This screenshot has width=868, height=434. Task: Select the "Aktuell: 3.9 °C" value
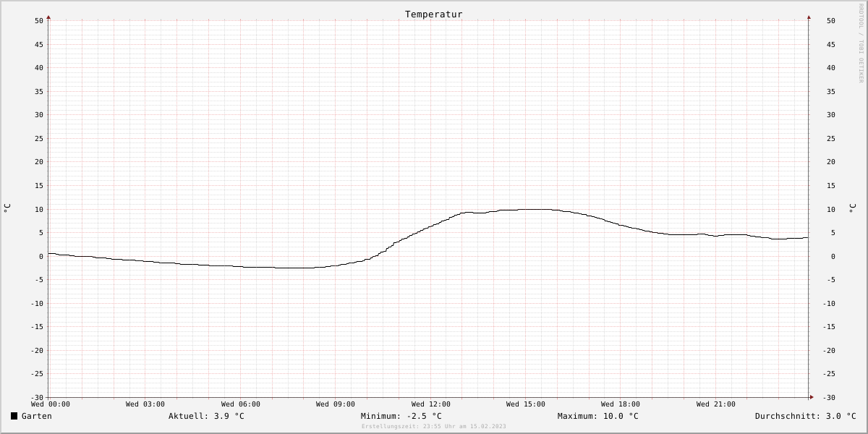click(207, 416)
